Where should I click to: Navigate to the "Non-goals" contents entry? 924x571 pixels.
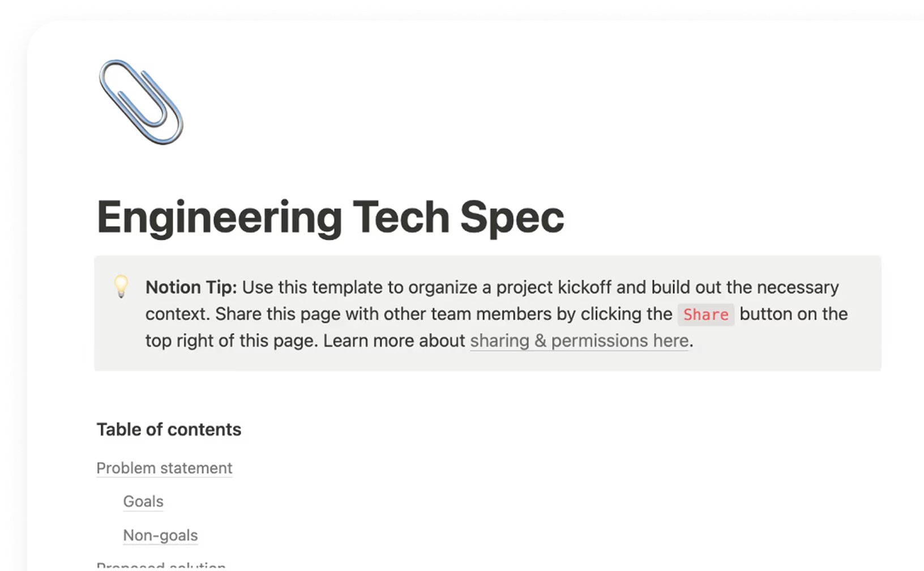pos(160,535)
